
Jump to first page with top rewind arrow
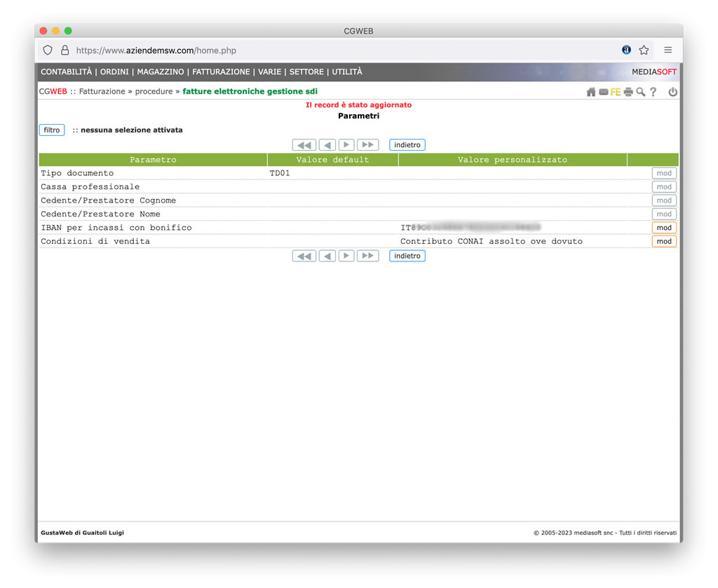pyautogui.click(x=304, y=145)
